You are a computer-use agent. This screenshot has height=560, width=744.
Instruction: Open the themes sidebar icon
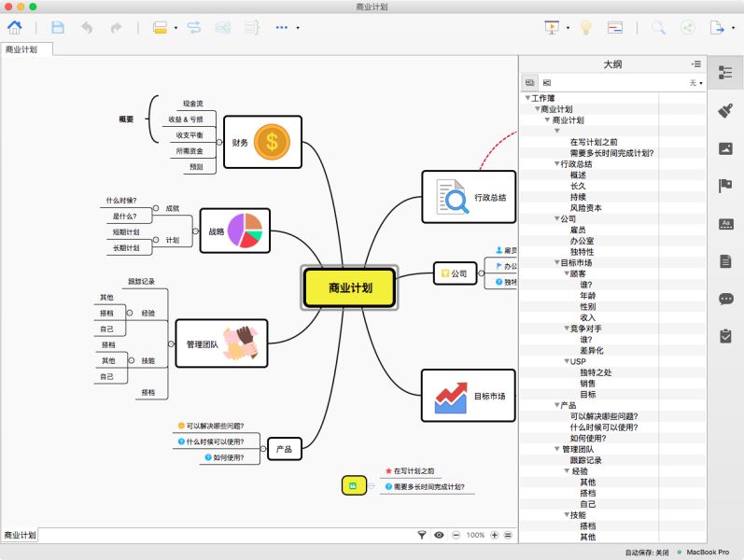725,224
